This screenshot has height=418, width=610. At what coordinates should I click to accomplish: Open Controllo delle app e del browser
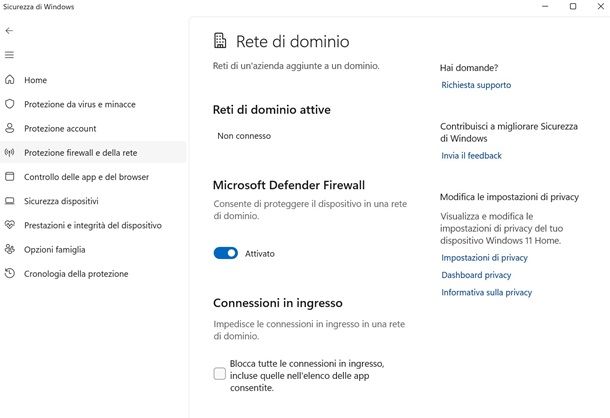tap(93, 176)
